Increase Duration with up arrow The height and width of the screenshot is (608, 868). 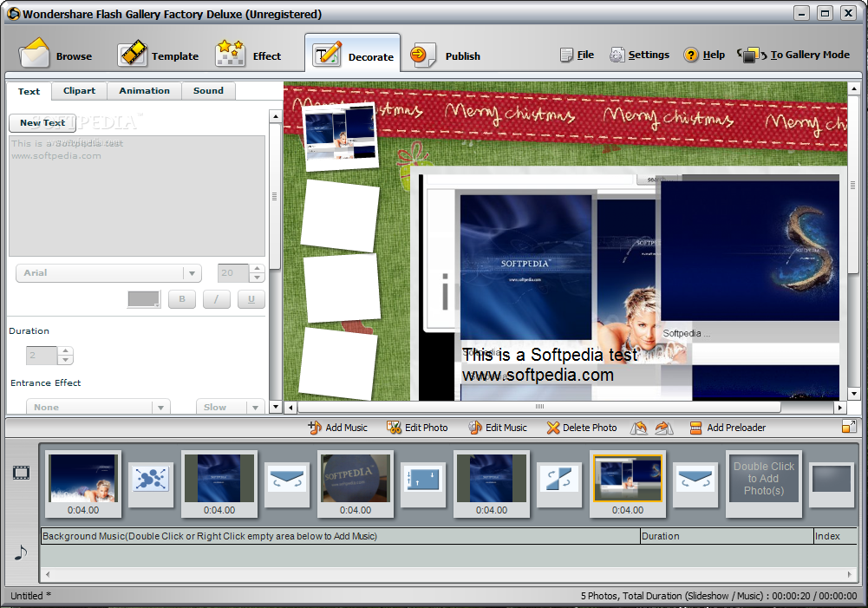65,351
